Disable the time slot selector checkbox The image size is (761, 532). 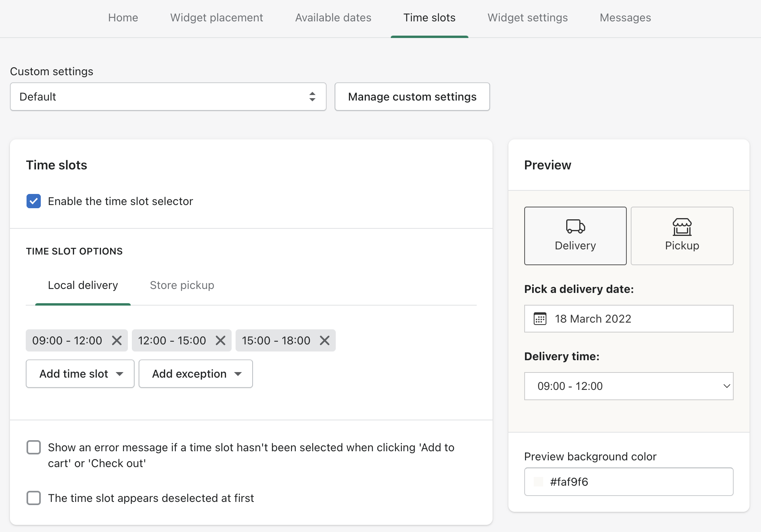point(34,201)
